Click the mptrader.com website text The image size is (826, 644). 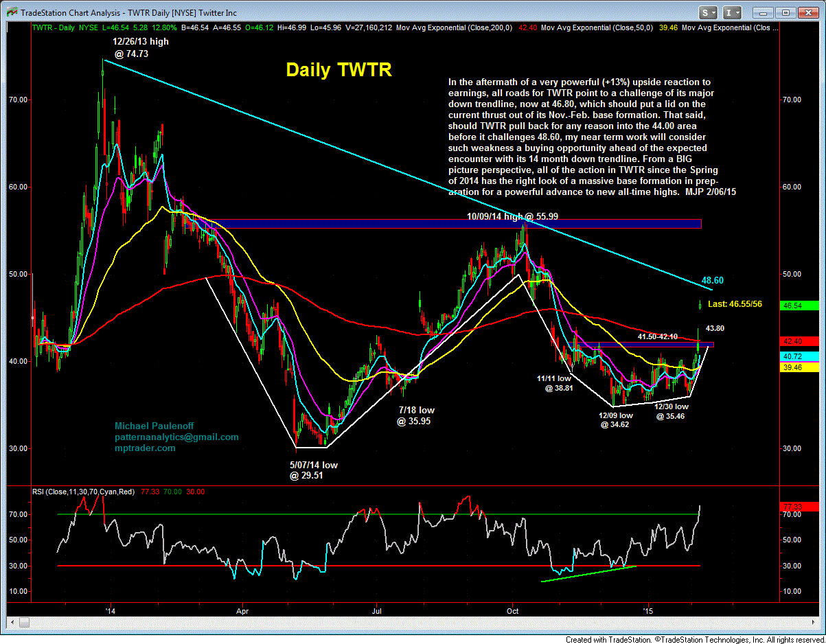tap(145, 448)
